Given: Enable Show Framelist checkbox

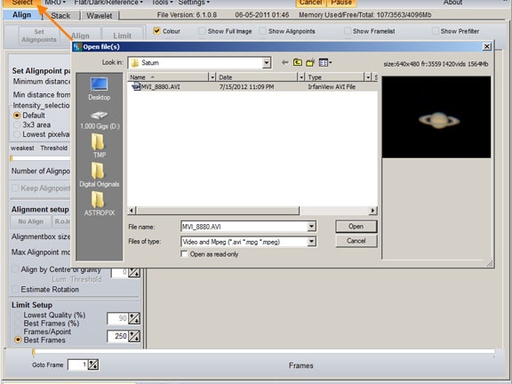Looking at the screenshot, I should click(347, 31).
